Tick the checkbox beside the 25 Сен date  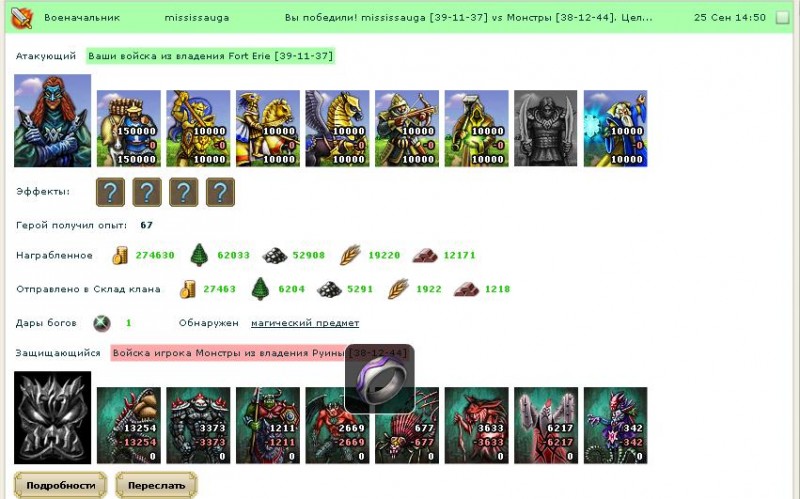[782, 18]
